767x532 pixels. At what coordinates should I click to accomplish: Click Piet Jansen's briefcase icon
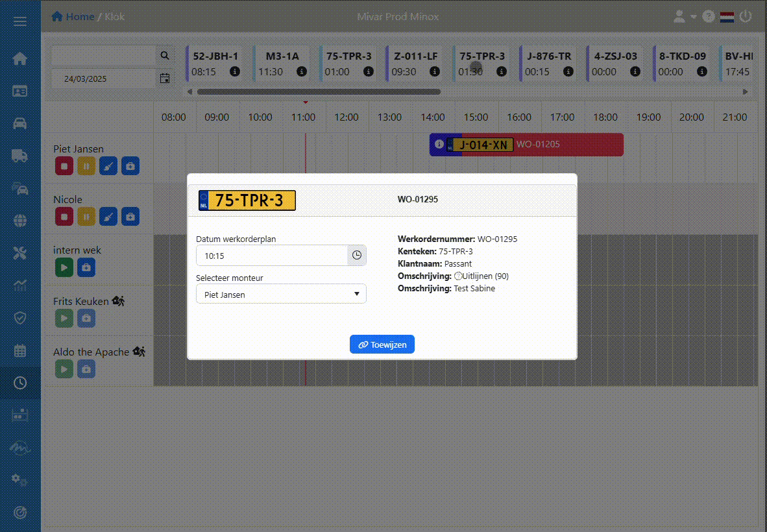(130, 165)
